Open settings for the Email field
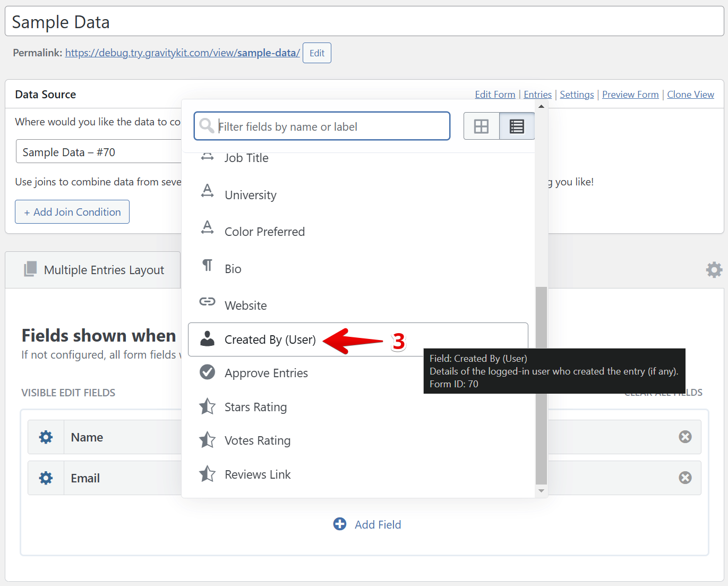This screenshot has height=586, width=728. coord(46,478)
